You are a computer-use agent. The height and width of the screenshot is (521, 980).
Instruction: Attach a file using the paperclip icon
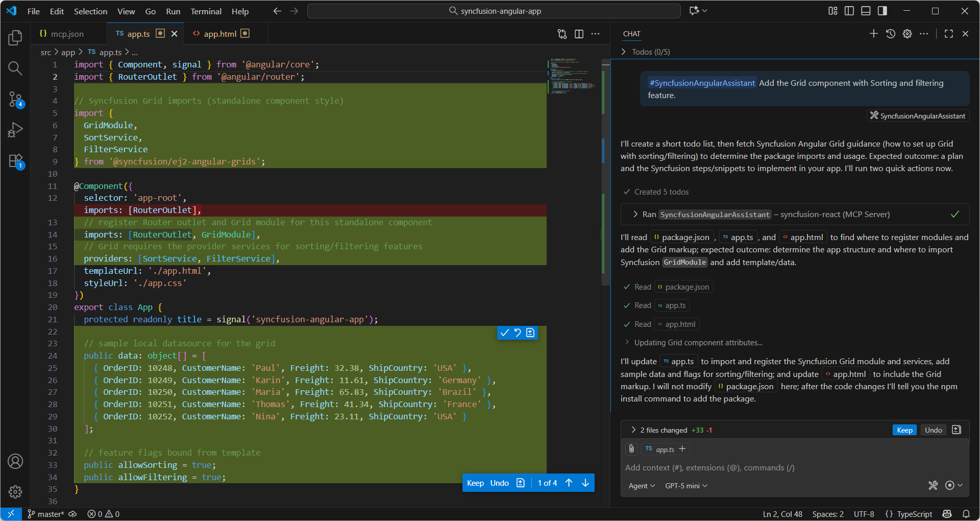click(631, 449)
